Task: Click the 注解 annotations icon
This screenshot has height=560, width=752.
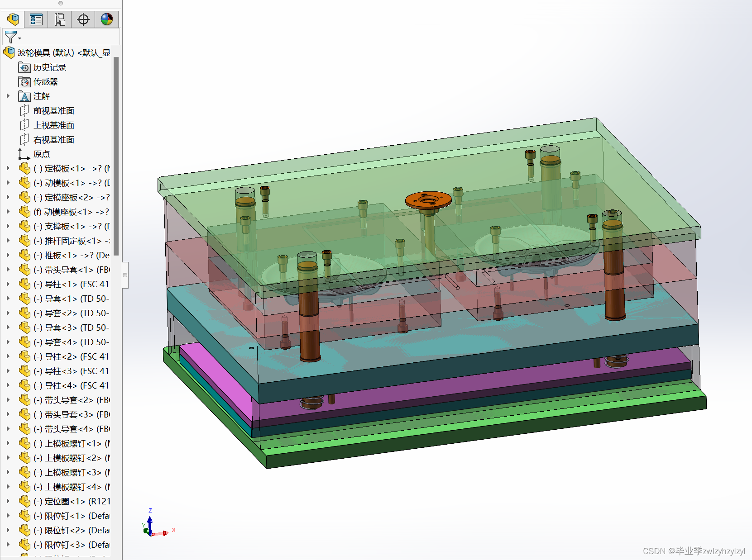Action: (x=24, y=96)
